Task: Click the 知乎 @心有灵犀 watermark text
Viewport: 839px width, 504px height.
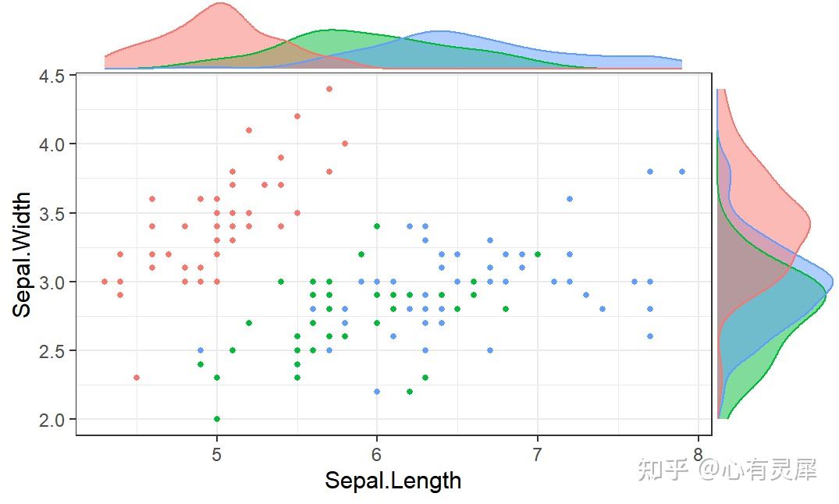Action: click(727, 470)
